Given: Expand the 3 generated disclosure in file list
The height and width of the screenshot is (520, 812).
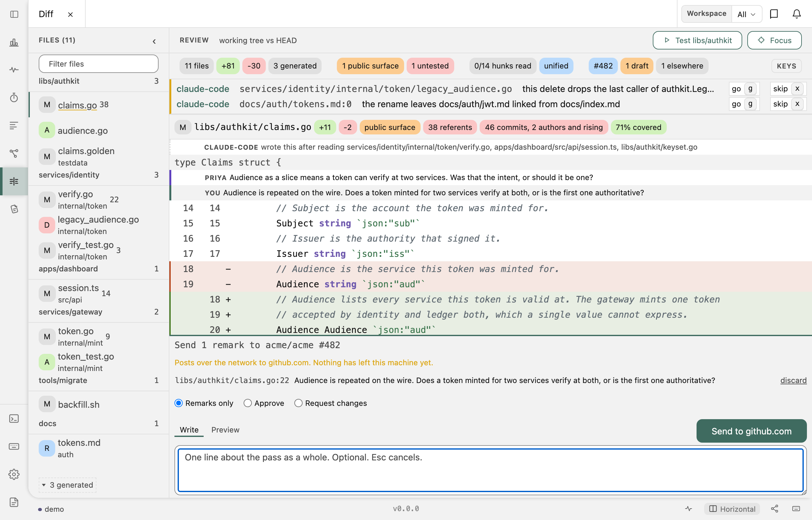Looking at the screenshot, I should point(68,485).
